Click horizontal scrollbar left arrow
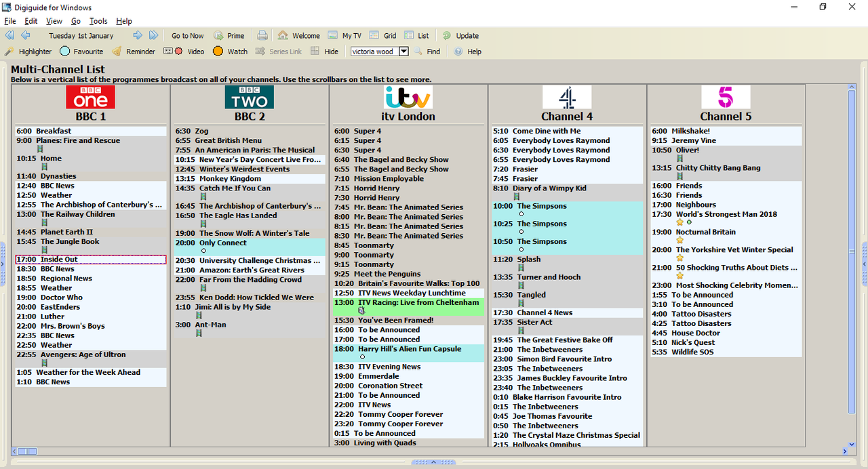Image resolution: width=868 pixels, height=469 pixels. coord(14,451)
